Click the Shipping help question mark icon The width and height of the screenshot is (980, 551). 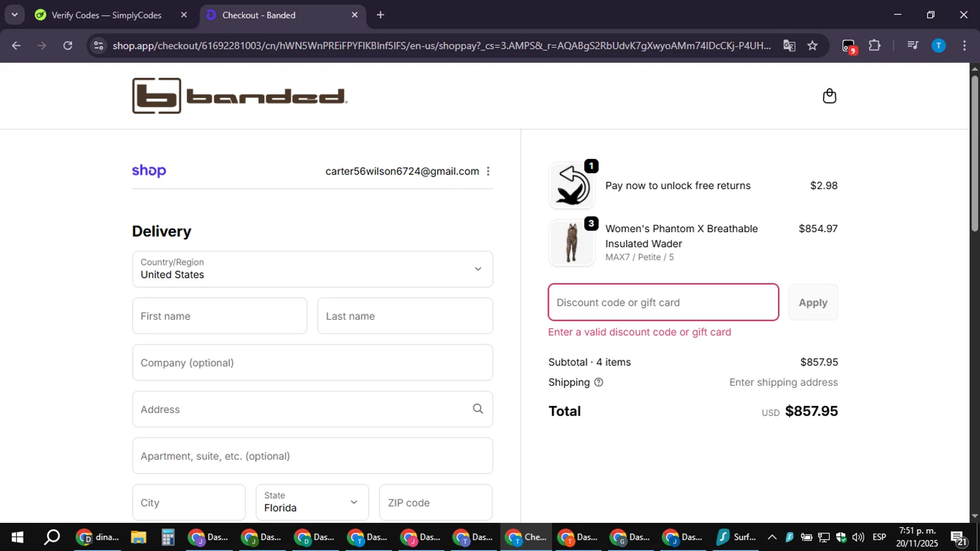point(598,382)
